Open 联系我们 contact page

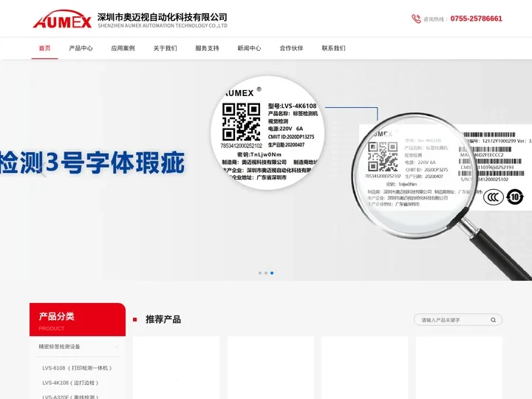[x=333, y=48]
